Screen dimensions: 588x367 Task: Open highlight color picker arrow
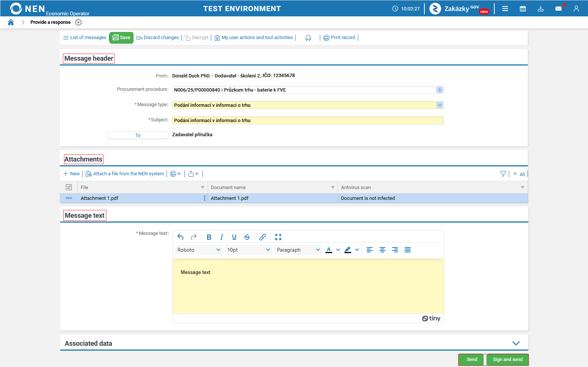[x=357, y=250]
